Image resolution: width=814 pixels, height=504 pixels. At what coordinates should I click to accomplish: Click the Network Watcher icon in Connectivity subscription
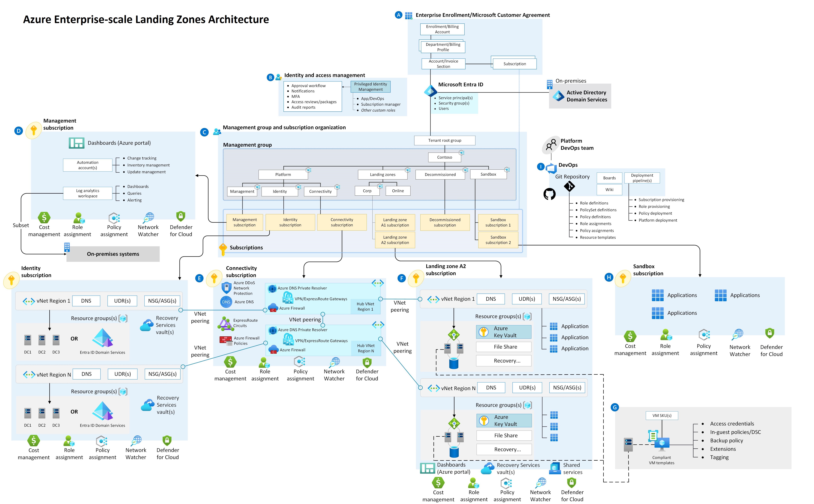(334, 363)
